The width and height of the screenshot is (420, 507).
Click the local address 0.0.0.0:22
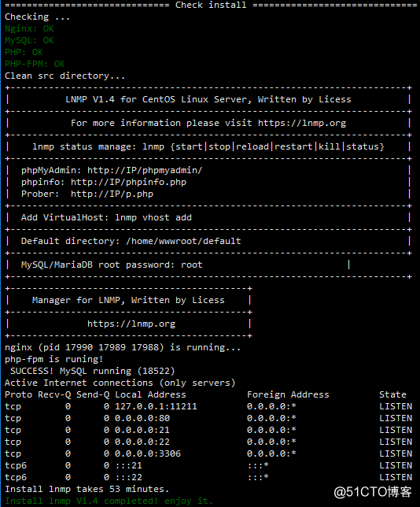tap(142, 442)
